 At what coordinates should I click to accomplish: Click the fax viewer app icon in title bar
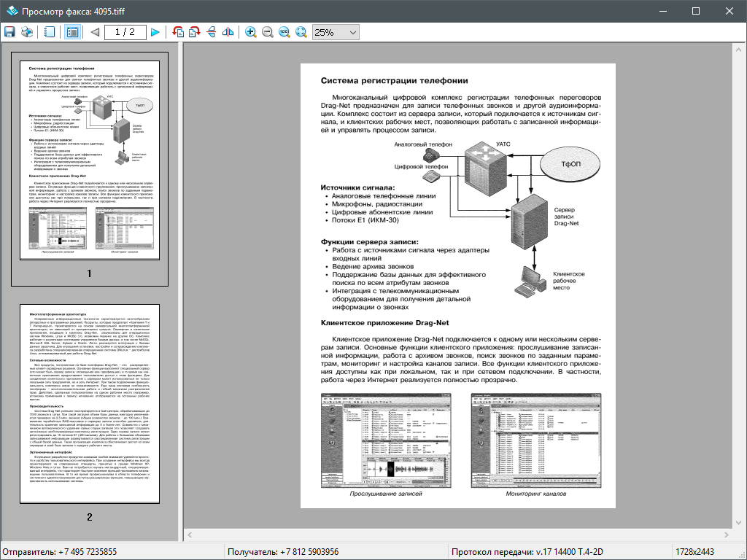(x=12, y=11)
